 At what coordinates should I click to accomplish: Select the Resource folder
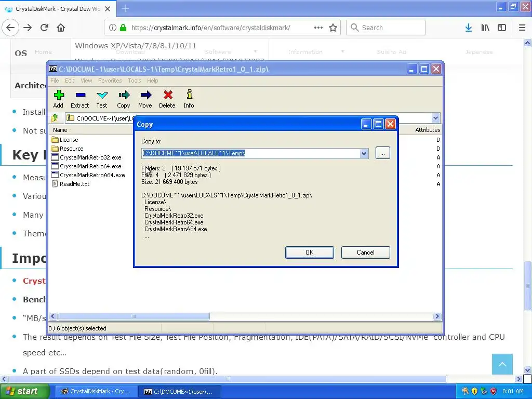[x=68, y=149]
